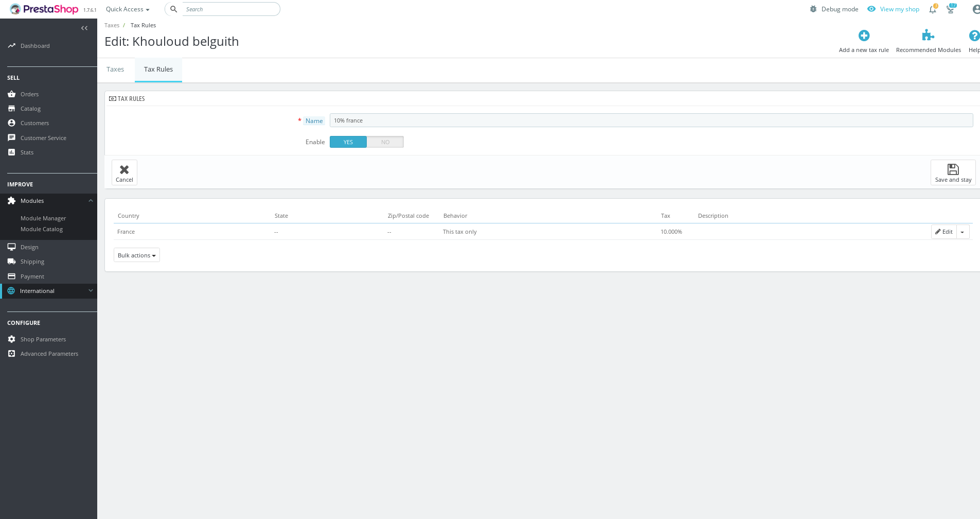This screenshot has width=980, height=519.
Task: Open the notifications bell
Action: click(933, 9)
